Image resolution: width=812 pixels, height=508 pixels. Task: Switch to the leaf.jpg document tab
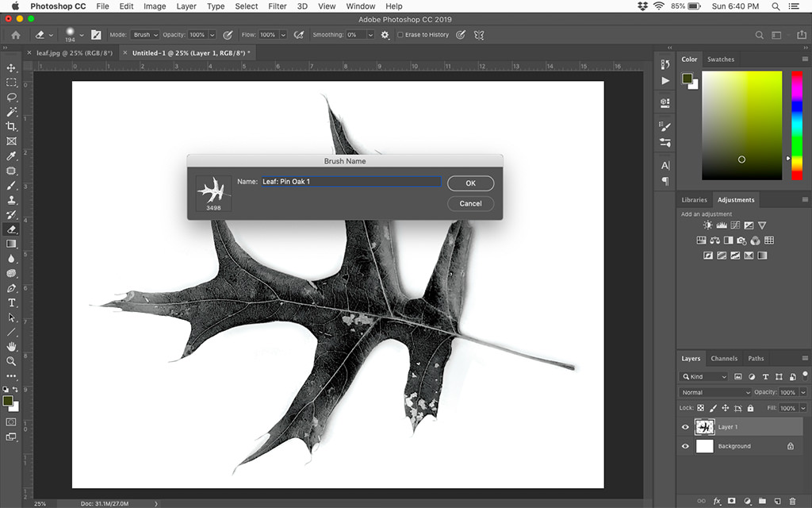[x=74, y=53]
